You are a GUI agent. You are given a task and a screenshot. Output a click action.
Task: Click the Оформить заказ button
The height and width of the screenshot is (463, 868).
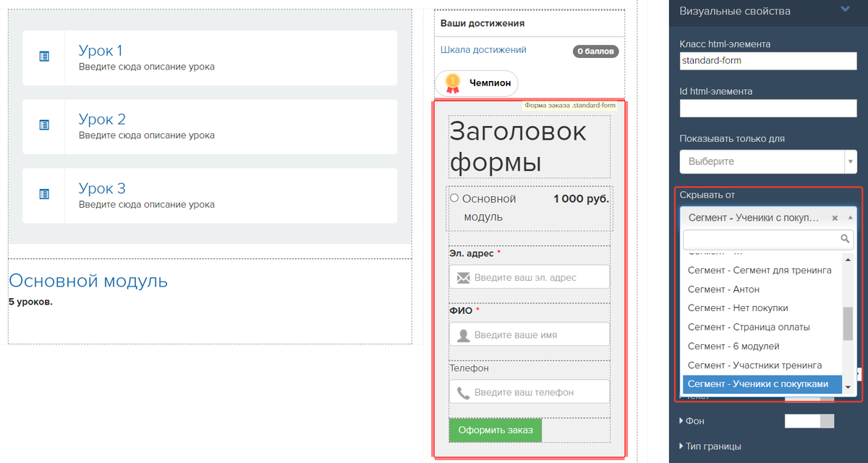(x=495, y=430)
